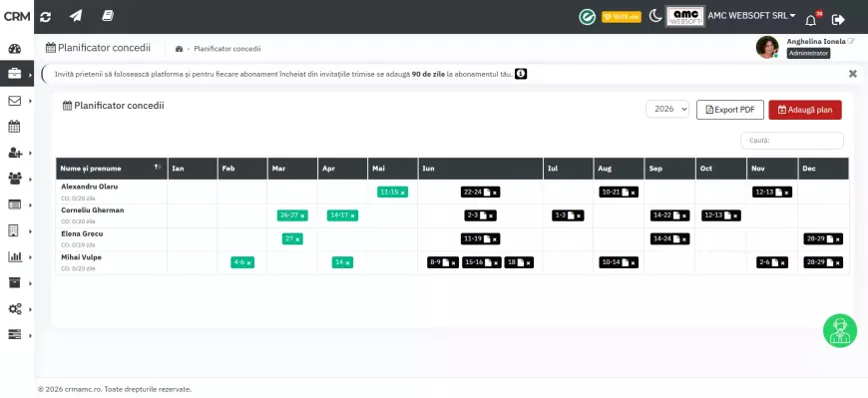Click Corneliu Gherman's 2-3 June leave badge
Image resolution: width=868 pixels, height=398 pixels.
click(480, 215)
